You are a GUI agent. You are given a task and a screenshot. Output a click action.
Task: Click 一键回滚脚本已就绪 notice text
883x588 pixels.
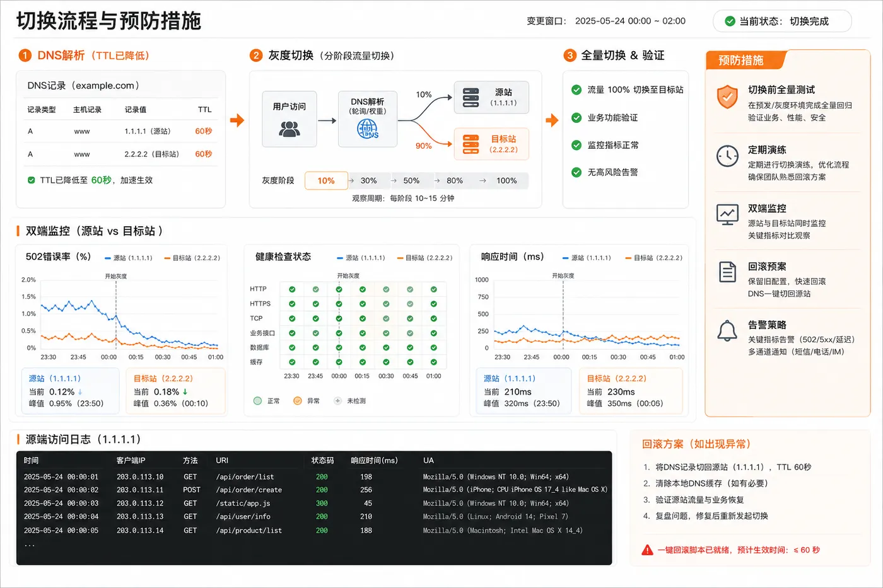click(739, 550)
